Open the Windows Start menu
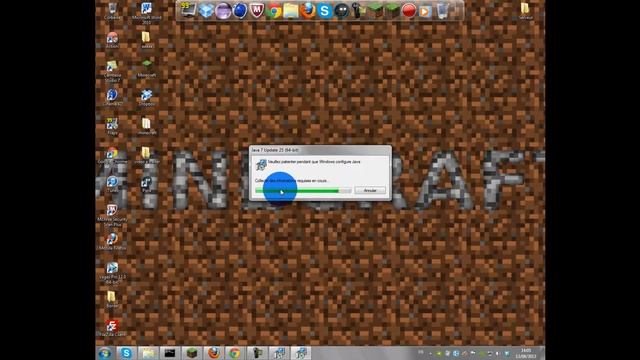Viewport: 640px width, 360px height. click(x=105, y=353)
